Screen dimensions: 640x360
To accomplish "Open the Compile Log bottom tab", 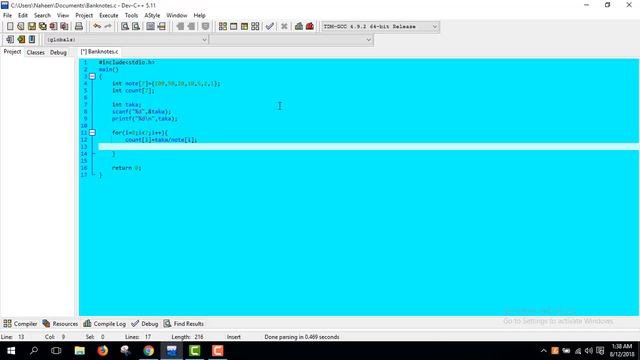I will 104,324.
